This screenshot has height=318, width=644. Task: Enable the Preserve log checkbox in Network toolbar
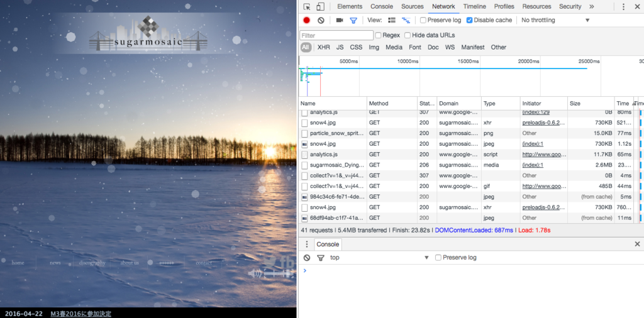coord(423,20)
